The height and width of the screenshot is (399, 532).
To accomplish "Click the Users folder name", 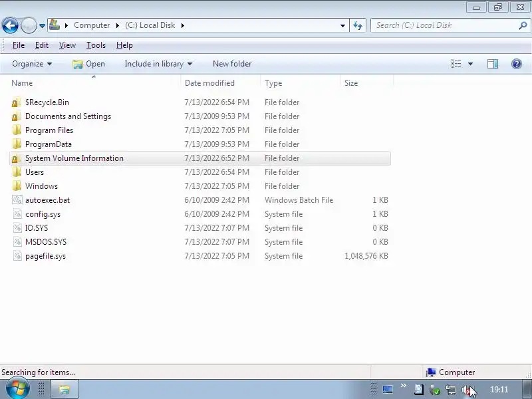I will coord(35,172).
